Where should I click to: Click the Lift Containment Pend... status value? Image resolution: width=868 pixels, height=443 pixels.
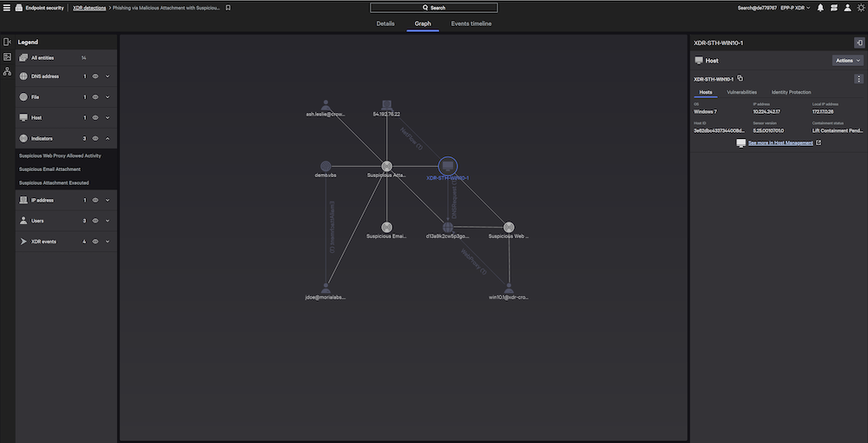click(838, 130)
